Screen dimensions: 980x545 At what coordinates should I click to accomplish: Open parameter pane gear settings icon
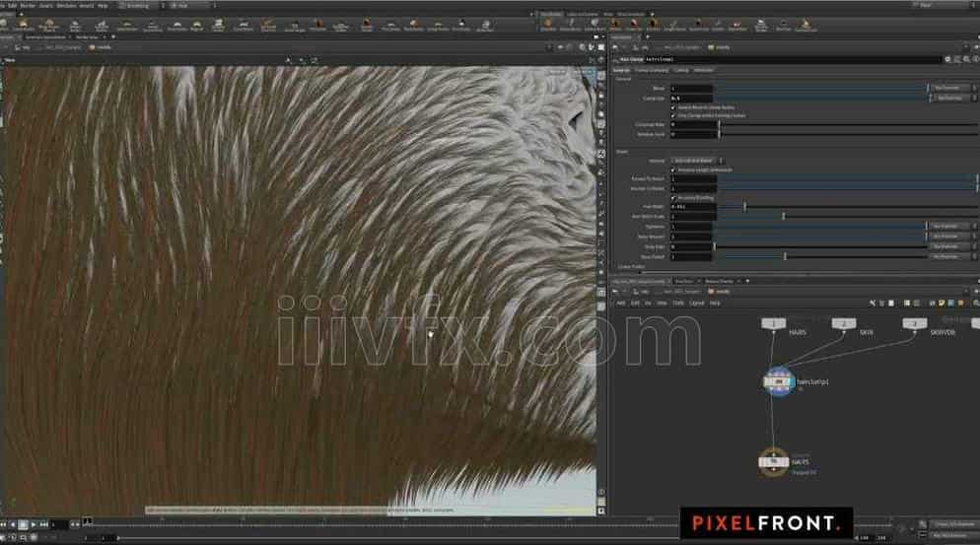coord(948,59)
